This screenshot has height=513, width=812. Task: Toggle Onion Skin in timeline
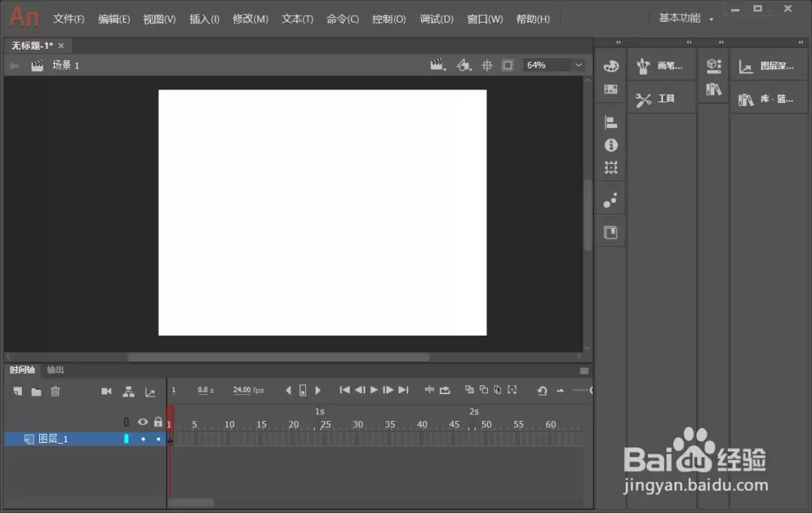coord(469,389)
